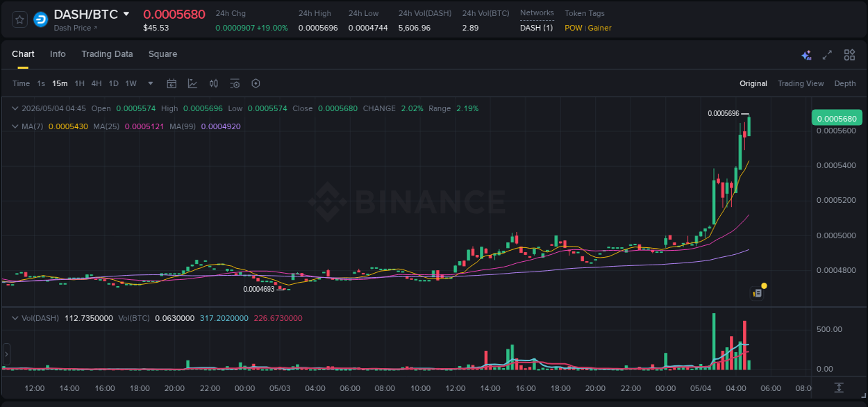Click the MA(7) value 0.0005430
The width and height of the screenshot is (868, 407).
tap(68, 126)
